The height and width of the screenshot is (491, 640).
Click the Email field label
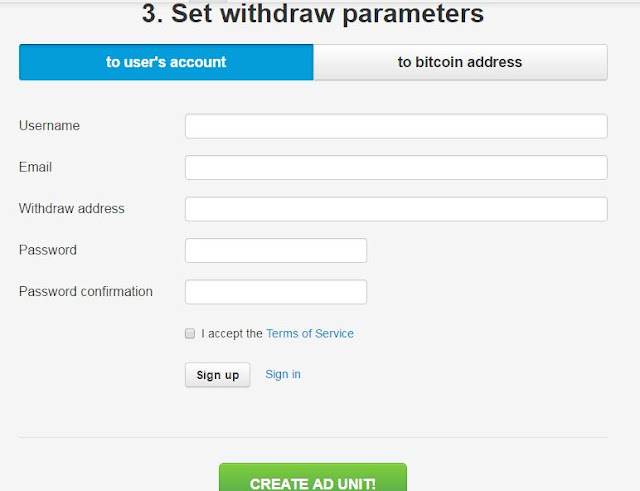click(35, 167)
